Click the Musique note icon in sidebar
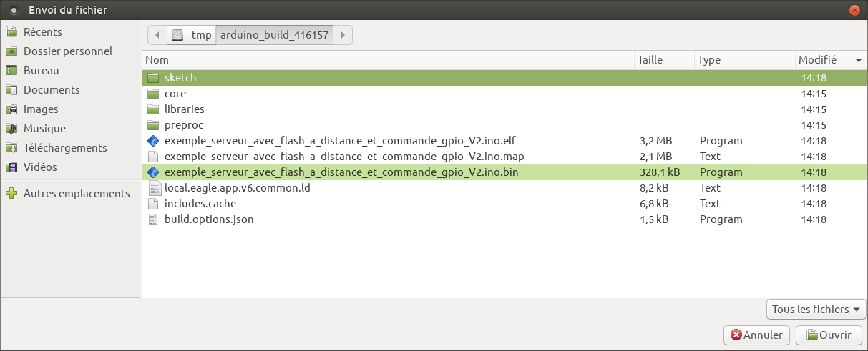 [x=11, y=129]
